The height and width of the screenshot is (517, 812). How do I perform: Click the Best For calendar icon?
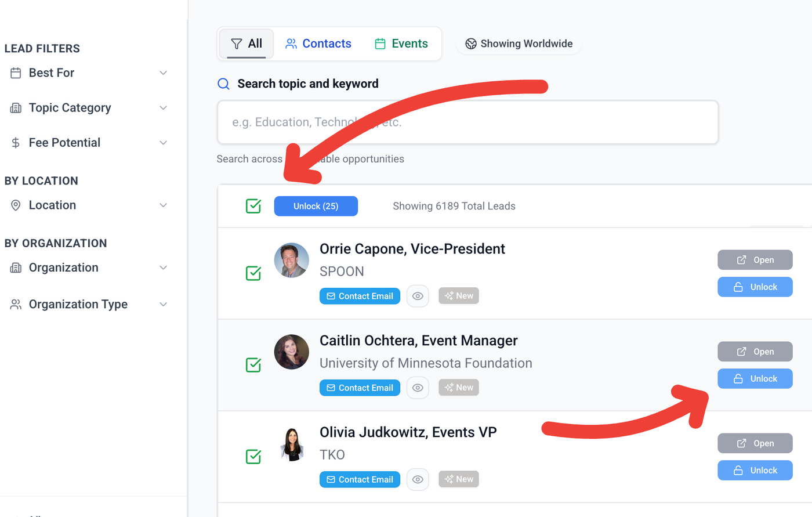click(16, 73)
